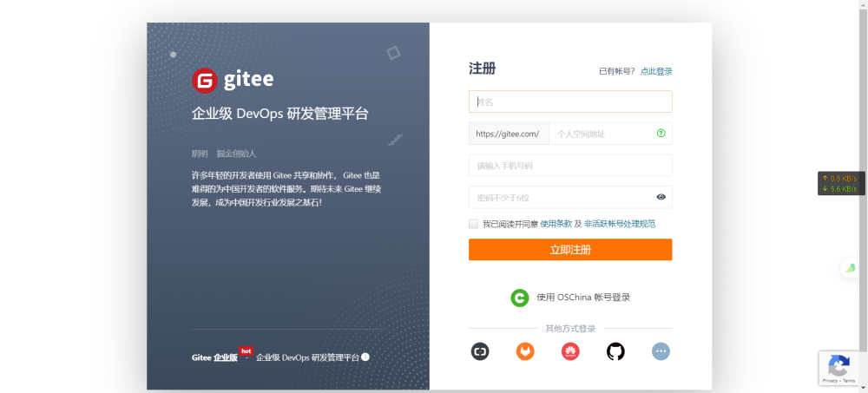Click the reCAPTCHA Terms link
Screen dimensions: 868x393
pos(849,382)
